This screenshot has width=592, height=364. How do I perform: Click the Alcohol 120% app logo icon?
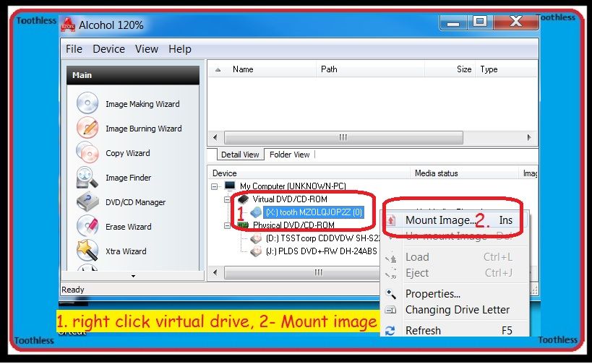pyautogui.click(x=69, y=25)
